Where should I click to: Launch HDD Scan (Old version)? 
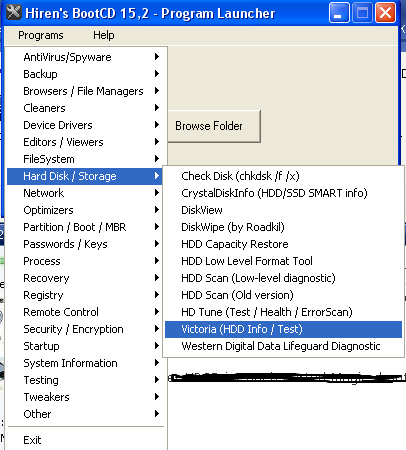[x=283, y=295]
